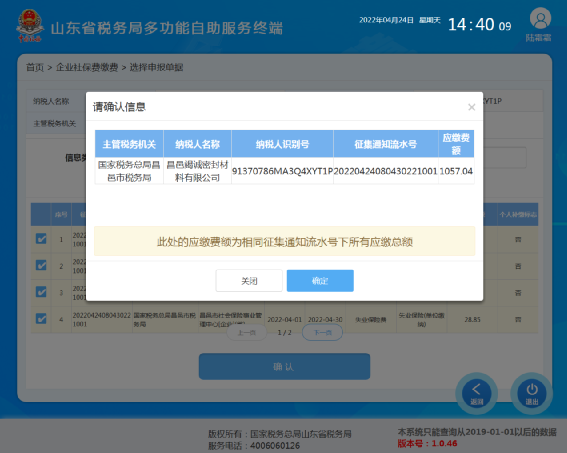The height and width of the screenshot is (453, 567).
Task: Click the version number 1.0.46
Action: tap(444, 443)
